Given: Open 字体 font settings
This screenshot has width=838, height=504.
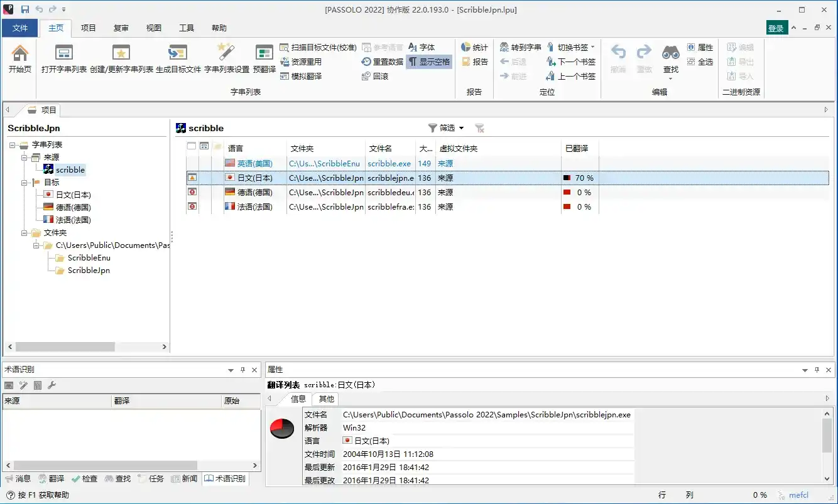Looking at the screenshot, I should (422, 48).
